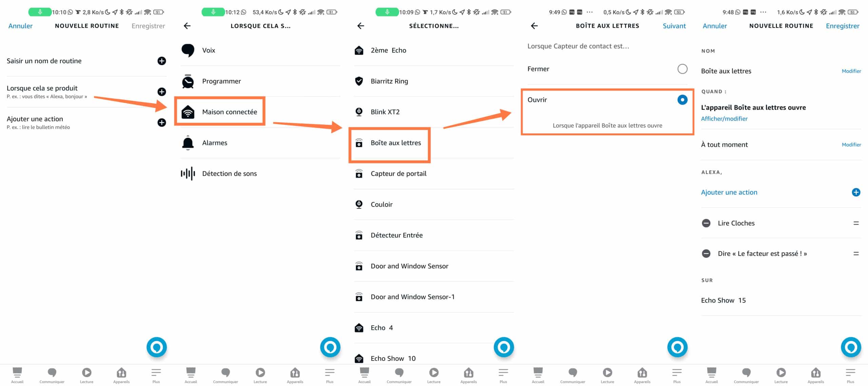Tap the Alexa voice button on the device list screen

click(x=504, y=347)
